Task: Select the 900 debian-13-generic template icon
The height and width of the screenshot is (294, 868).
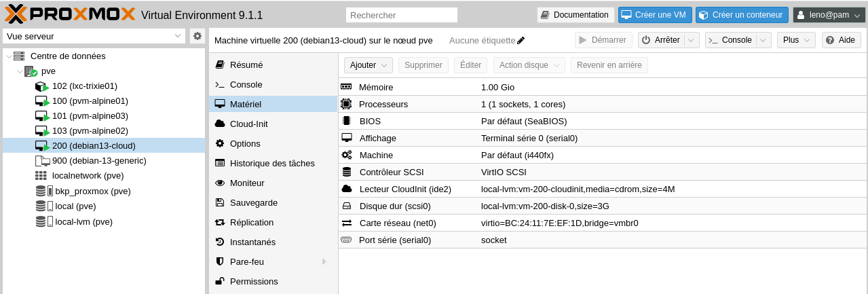Action: 42,161
